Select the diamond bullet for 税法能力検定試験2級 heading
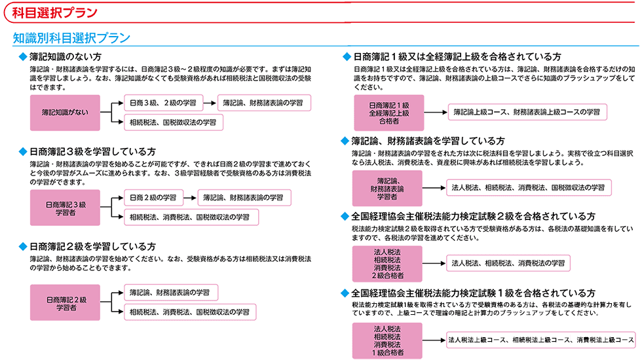This screenshot has width=642, height=364. 346,216
